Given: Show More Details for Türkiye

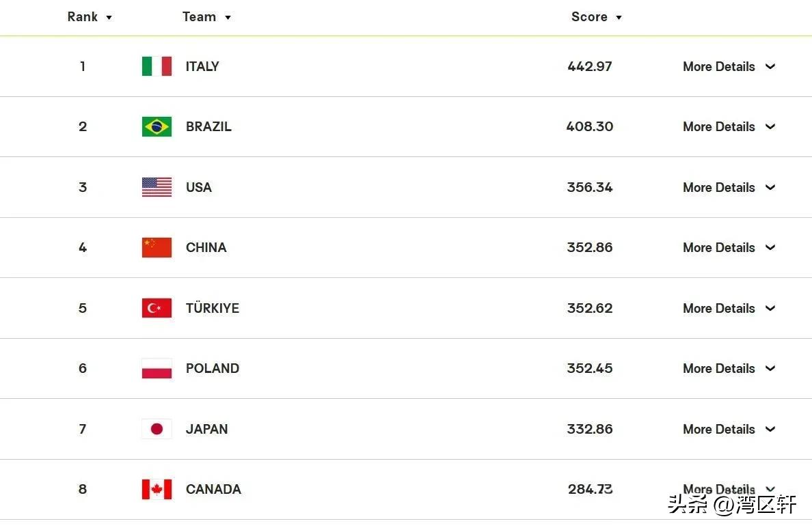Looking at the screenshot, I should [x=729, y=309].
